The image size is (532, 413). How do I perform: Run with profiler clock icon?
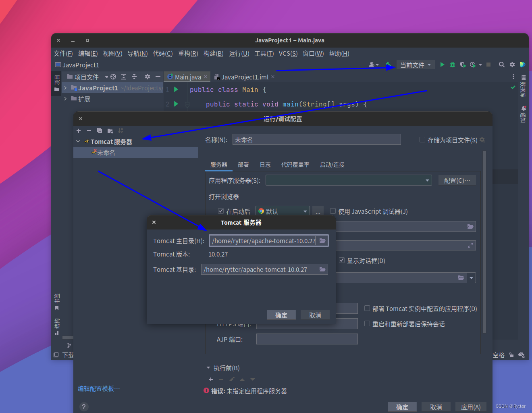pyautogui.click(x=473, y=65)
